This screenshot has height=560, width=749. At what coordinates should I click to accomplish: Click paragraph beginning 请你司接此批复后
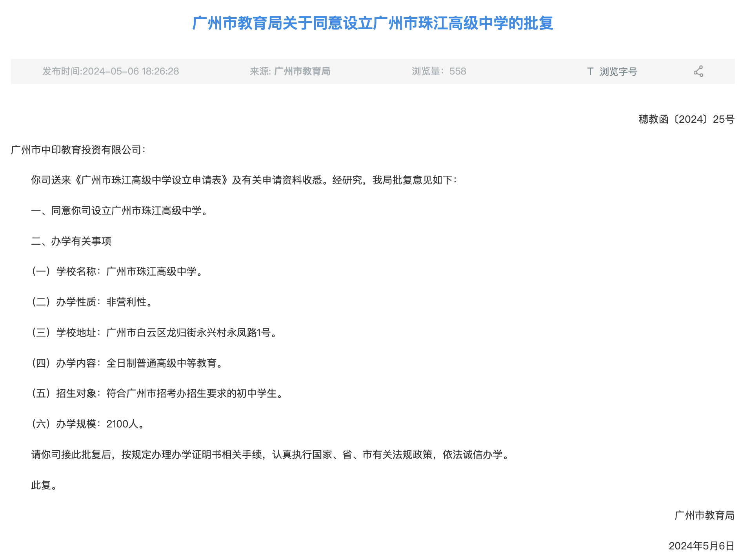(270, 455)
